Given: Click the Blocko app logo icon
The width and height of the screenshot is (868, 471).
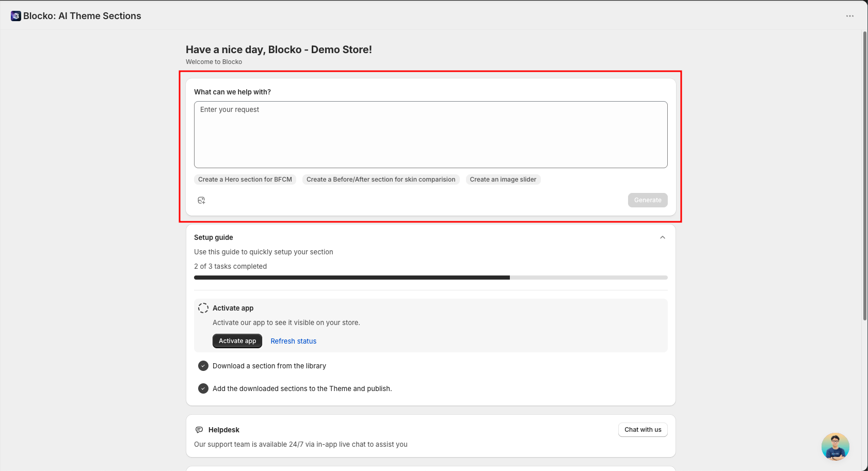Looking at the screenshot, I should click(16, 16).
